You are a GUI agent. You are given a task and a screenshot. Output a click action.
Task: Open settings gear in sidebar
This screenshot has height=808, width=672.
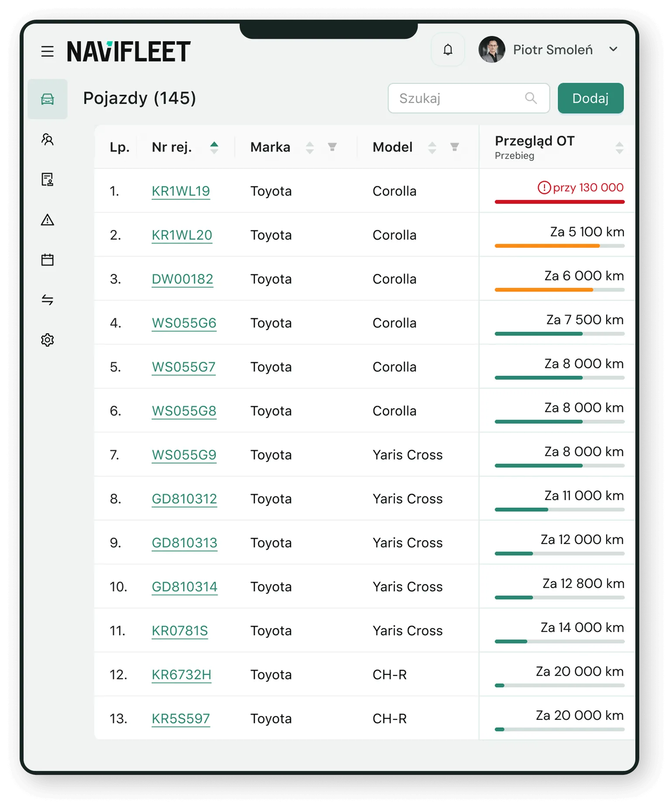(x=48, y=340)
